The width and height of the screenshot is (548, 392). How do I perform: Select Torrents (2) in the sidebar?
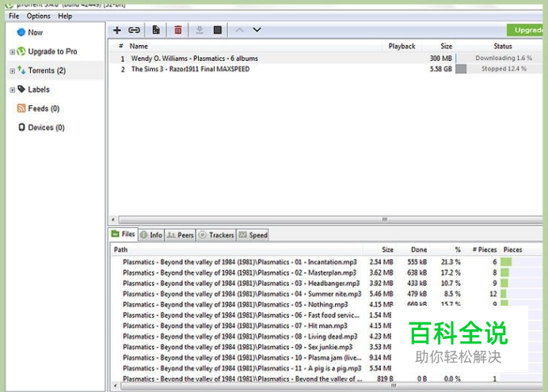click(47, 70)
